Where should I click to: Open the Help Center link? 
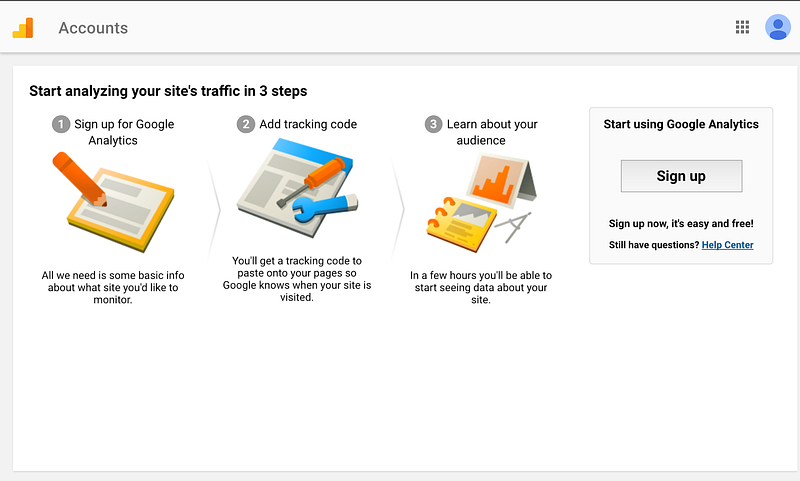727,245
